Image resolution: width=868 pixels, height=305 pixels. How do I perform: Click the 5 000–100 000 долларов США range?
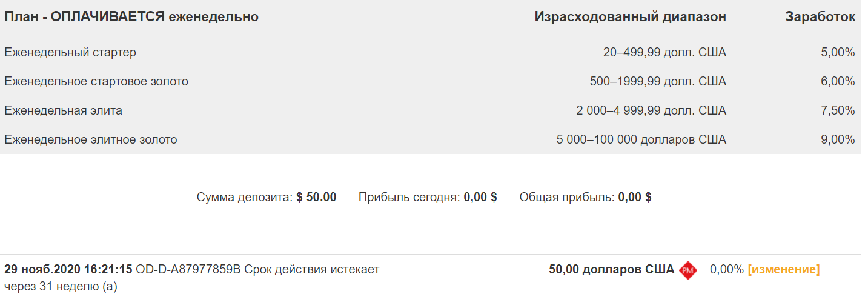(641, 140)
